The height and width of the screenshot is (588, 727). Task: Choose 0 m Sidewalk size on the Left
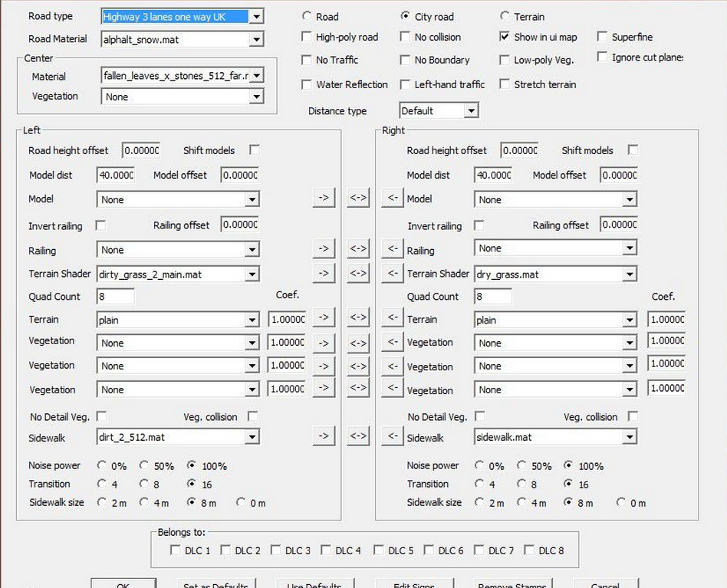(x=241, y=502)
